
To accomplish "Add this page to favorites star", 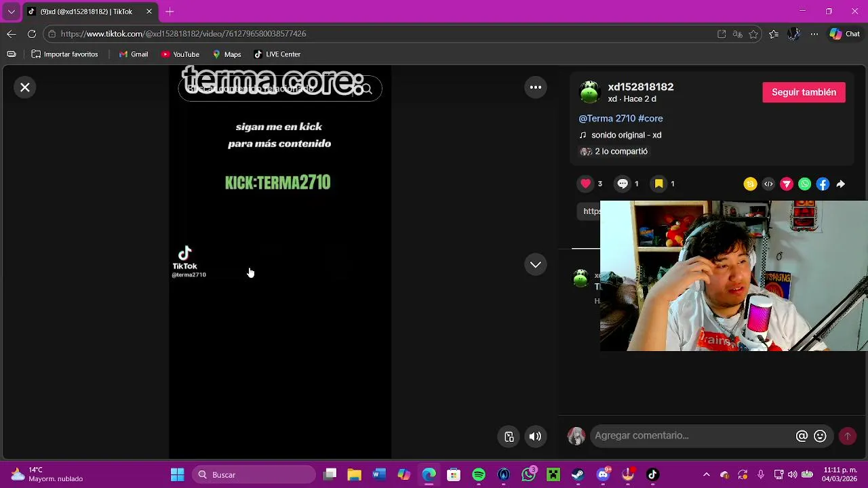I will 753,34.
